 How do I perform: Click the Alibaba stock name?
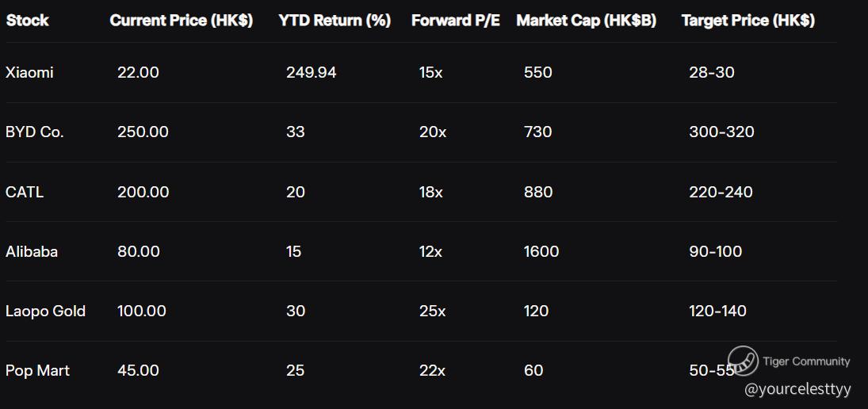(32, 251)
